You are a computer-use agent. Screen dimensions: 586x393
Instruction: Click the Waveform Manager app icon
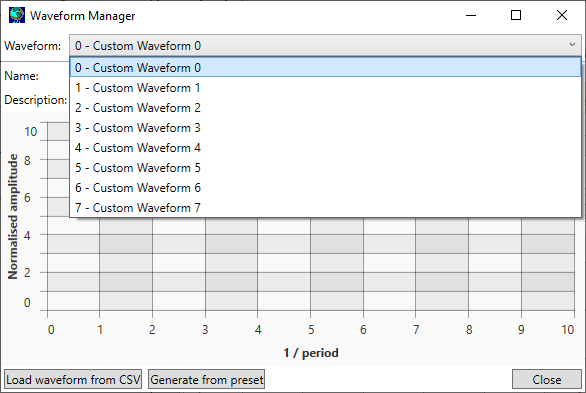(17, 15)
